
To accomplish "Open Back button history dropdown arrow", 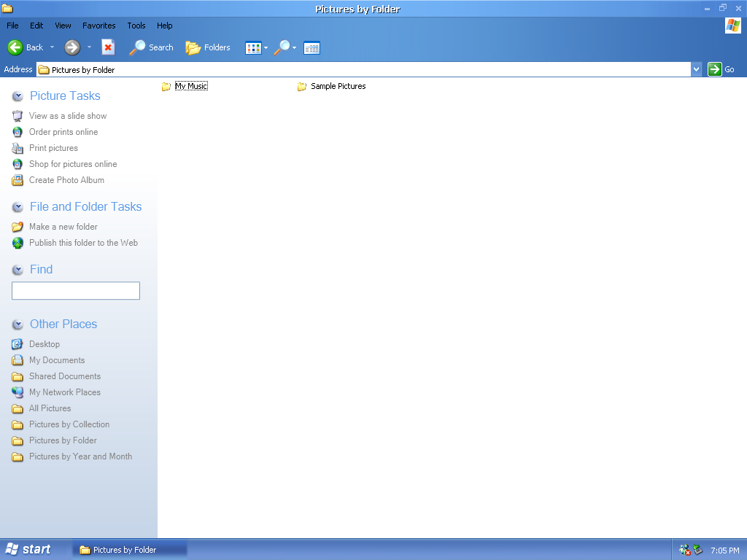I will point(52,47).
